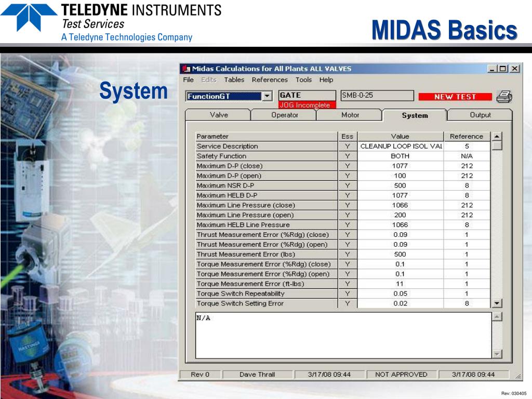This screenshot has height=399, width=532.
Task: Click the Midas application title bar icon
Action: (187, 69)
